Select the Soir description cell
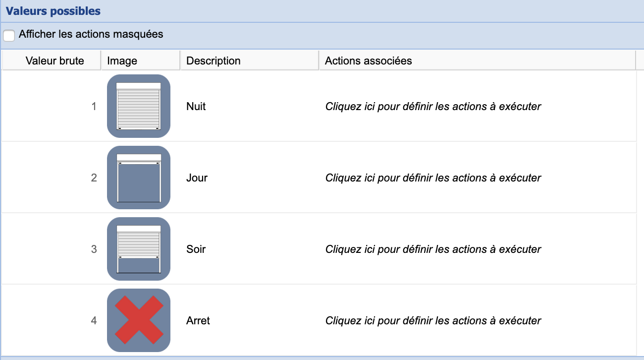Image resolution: width=644 pixels, height=360 pixels. (196, 249)
